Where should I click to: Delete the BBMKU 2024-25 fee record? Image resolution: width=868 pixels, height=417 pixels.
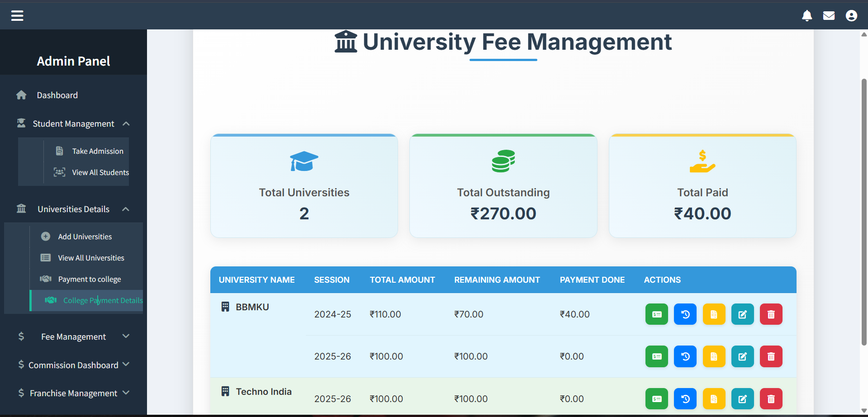tap(771, 314)
